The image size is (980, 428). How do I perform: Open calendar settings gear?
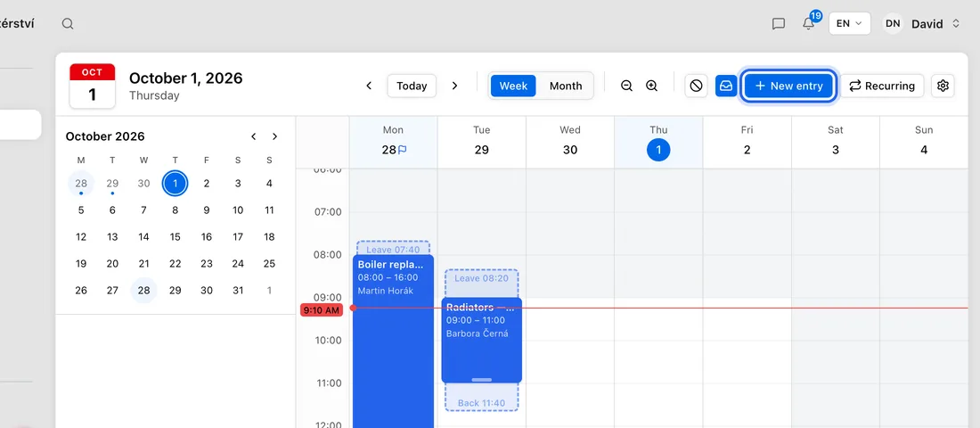[x=943, y=86]
